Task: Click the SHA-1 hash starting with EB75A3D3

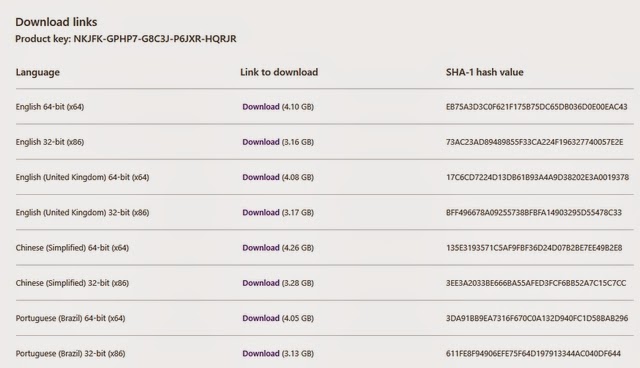Action: [x=536, y=107]
